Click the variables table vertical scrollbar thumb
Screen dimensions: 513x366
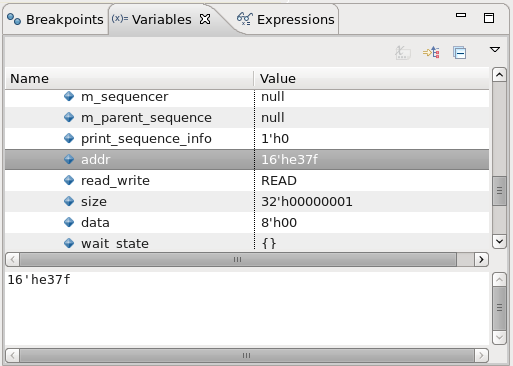(x=499, y=191)
